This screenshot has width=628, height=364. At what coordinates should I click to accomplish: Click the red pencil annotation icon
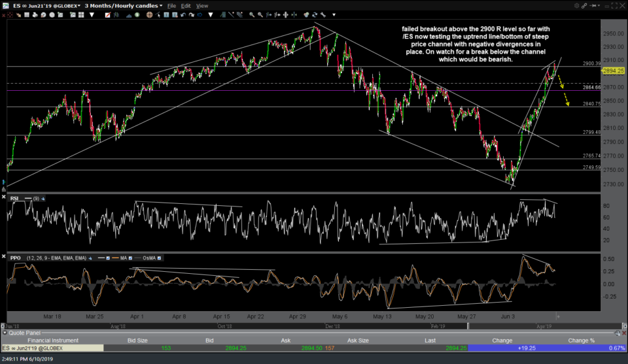click(x=108, y=15)
